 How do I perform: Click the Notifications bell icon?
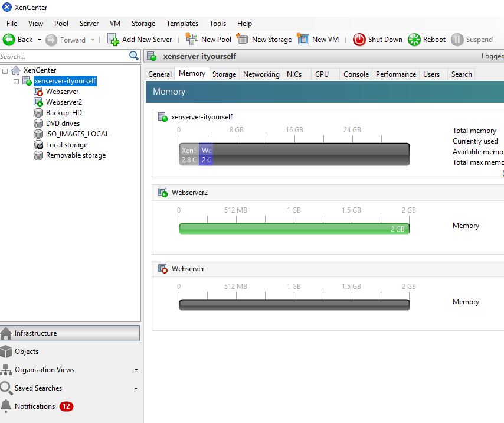click(x=6, y=406)
